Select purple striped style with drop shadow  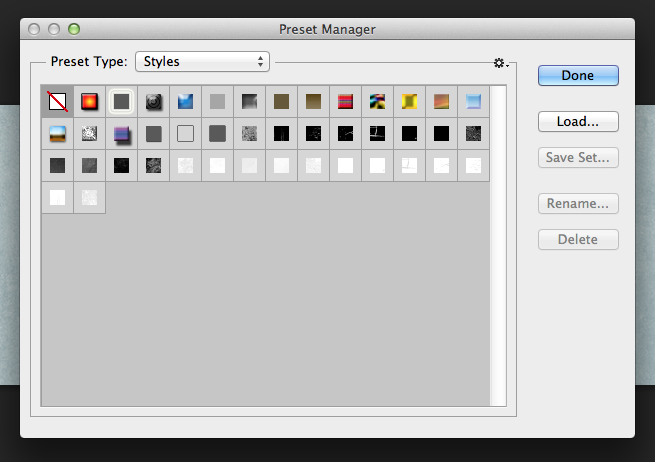122,134
